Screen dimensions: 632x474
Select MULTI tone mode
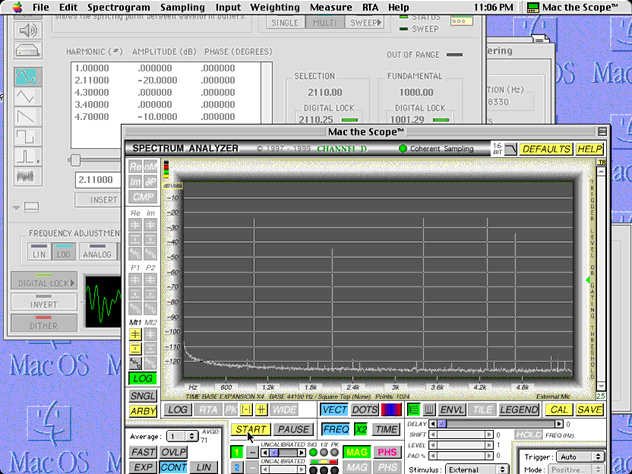[325, 23]
